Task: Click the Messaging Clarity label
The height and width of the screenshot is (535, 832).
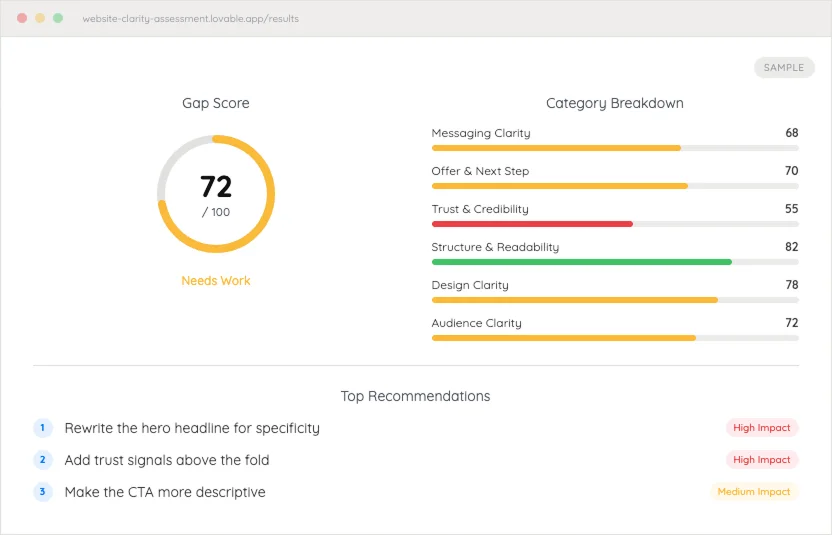Action: (481, 133)
